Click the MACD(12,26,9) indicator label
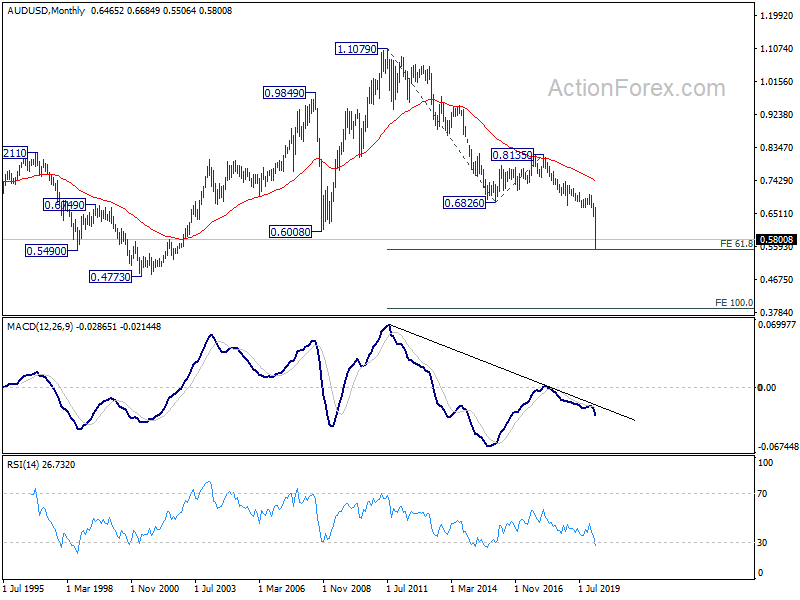 click(40, 327)
